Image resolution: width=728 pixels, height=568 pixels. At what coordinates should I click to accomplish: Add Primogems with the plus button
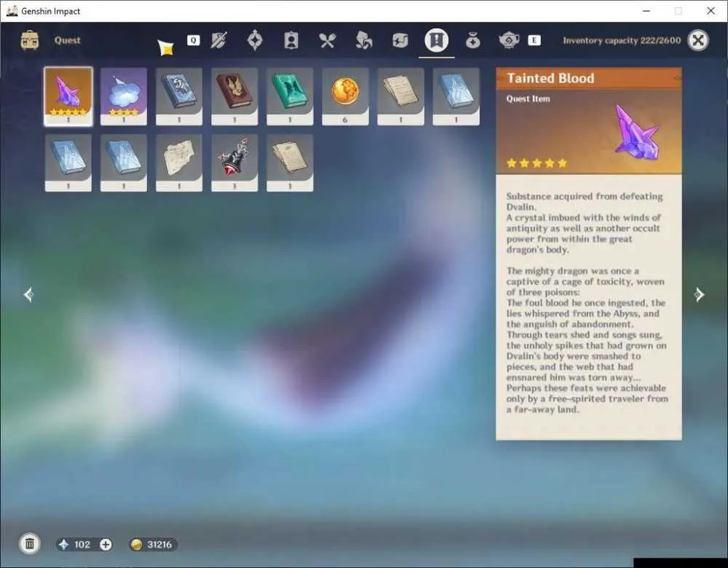click(106, 544)
